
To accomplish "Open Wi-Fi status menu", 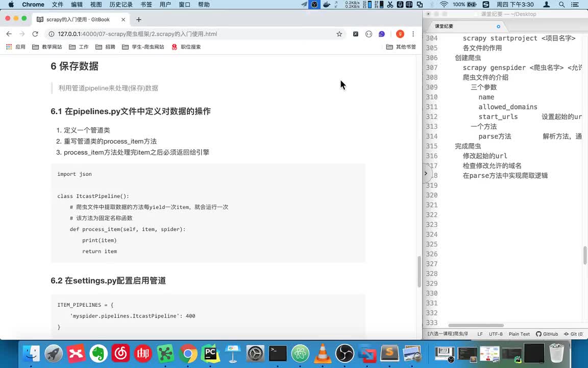I will 444,5.
